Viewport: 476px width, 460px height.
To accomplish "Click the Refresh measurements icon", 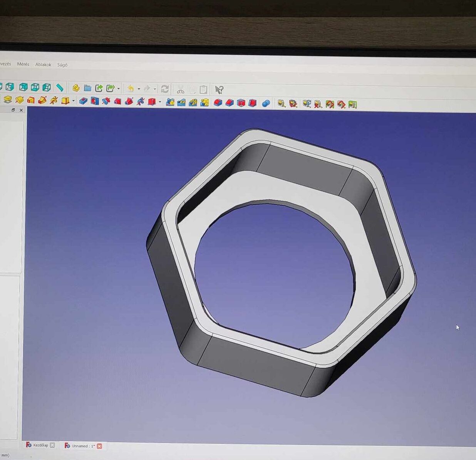I will (307, 104).
